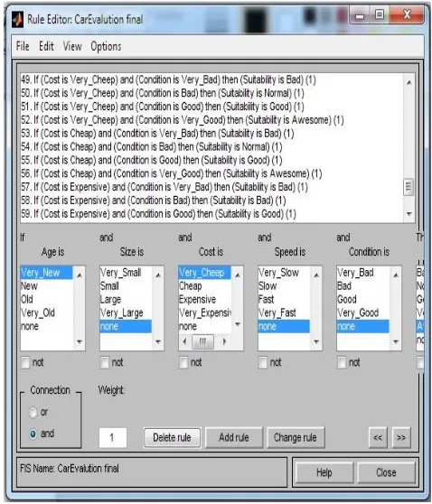Select rule 50 with Condition is Bad
432x504 pixels.
[x=163, y=93]
